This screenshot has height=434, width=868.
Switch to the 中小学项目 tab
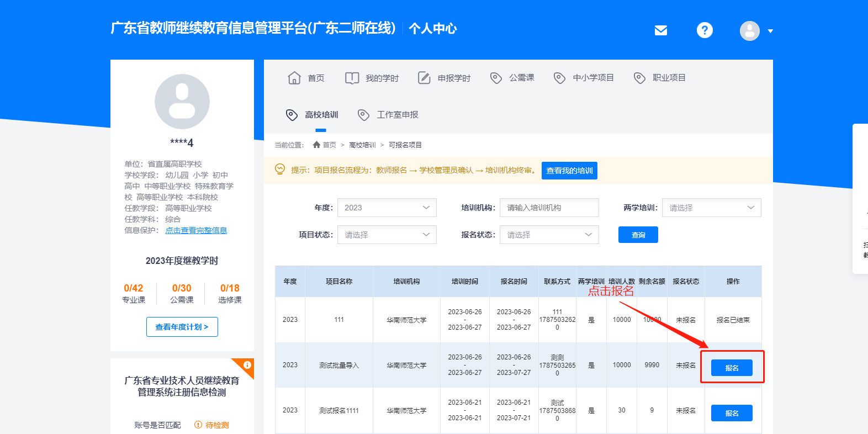pos(592,78)
